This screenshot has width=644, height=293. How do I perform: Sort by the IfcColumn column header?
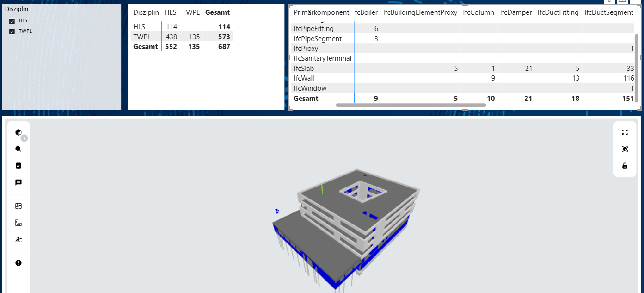[x=478, y=12]
